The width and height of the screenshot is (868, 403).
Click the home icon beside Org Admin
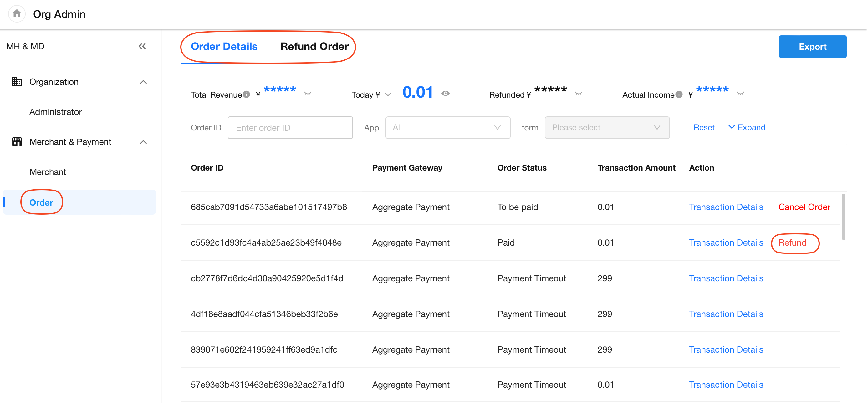click(x=17, y=14)
